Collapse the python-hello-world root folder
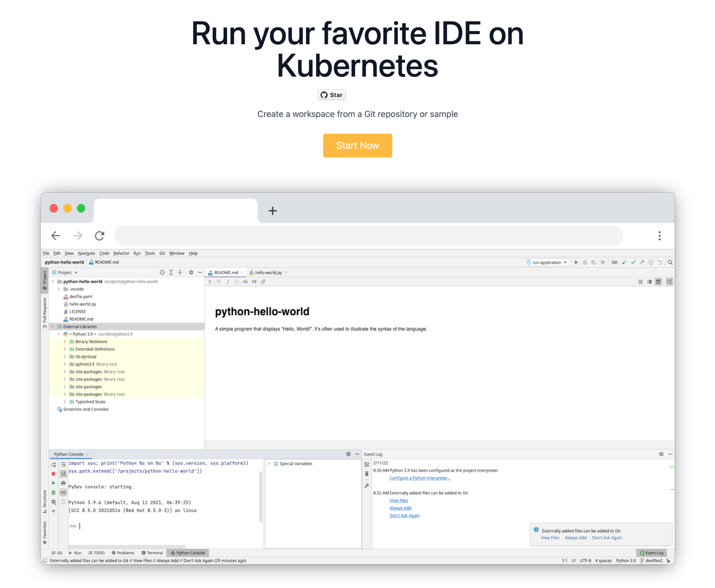 point(53,281)
